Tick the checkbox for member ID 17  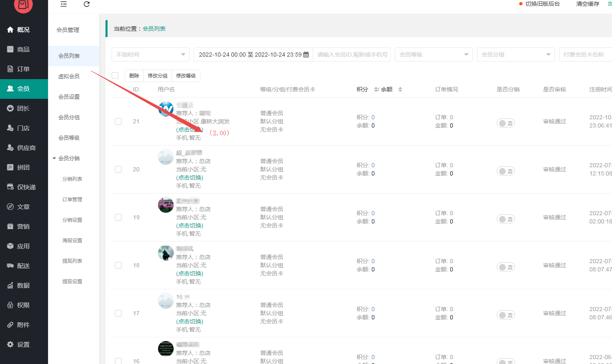118,313
